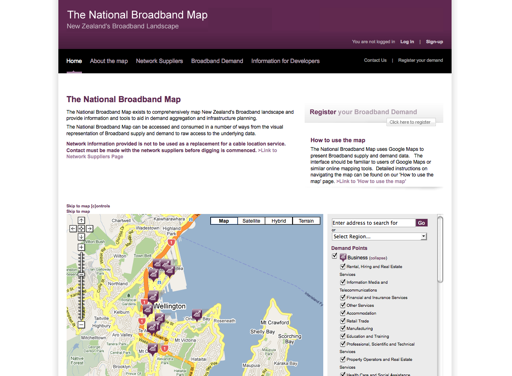Click the Log in link

tap(407, 42)
